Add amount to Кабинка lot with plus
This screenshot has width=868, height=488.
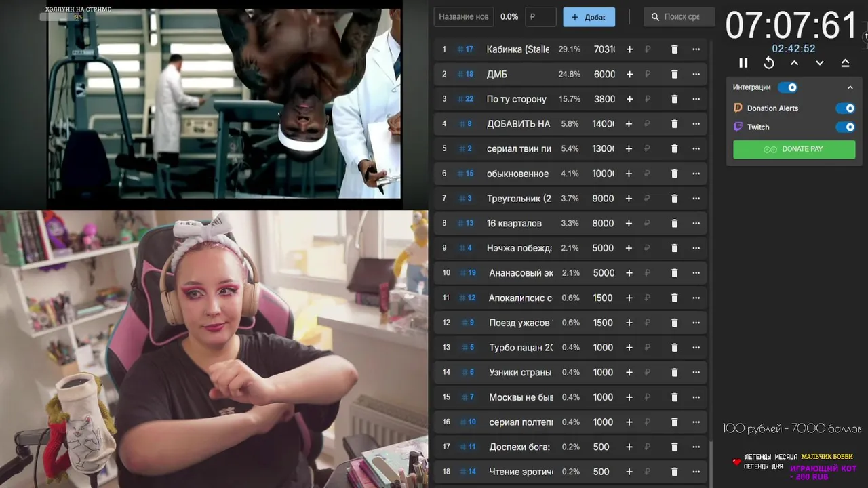pos(629,49)
